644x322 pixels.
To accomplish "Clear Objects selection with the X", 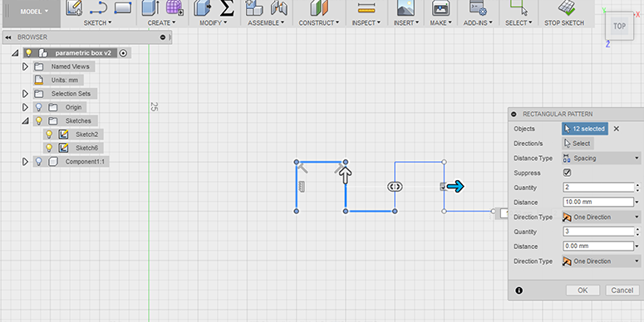I will tap(616, 129).
